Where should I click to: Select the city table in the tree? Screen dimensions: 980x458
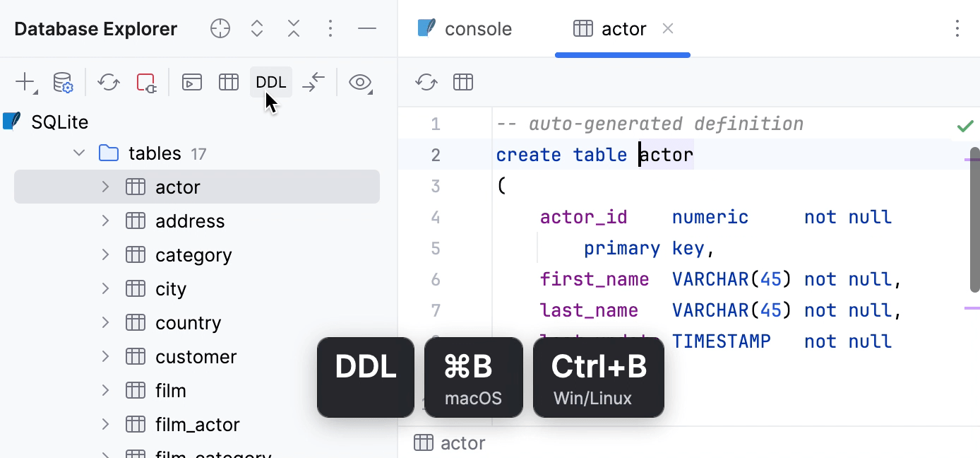click(171, 288)
